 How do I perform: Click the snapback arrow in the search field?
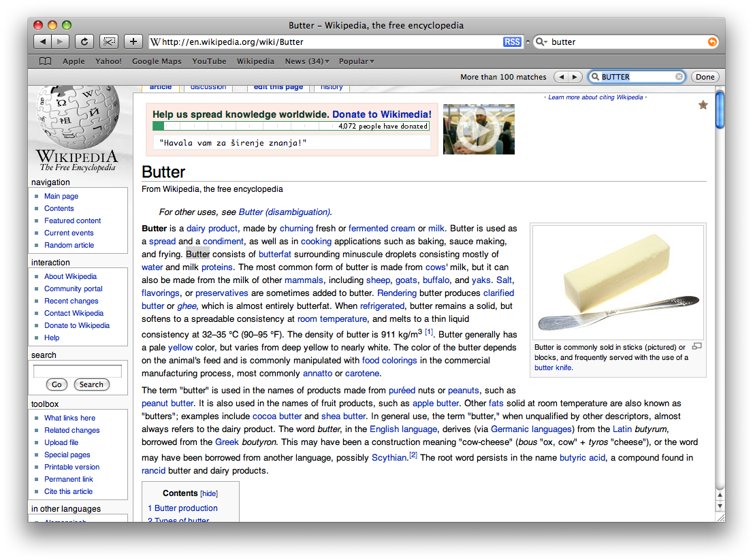pyautogui.click(x=712, y=42)
